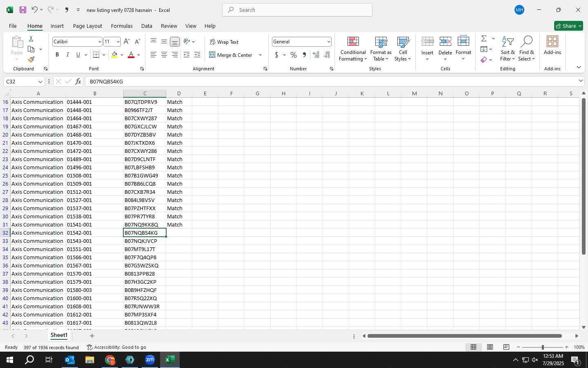Click the Insert Function fx icon

(78, 82)
